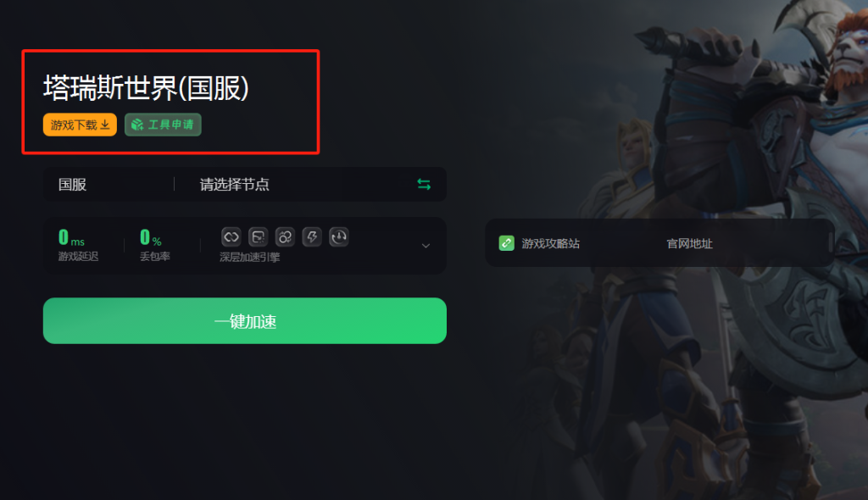
Task: Click the swapping-circles acceleration engine icon
Action: click(x=285, y=237)
